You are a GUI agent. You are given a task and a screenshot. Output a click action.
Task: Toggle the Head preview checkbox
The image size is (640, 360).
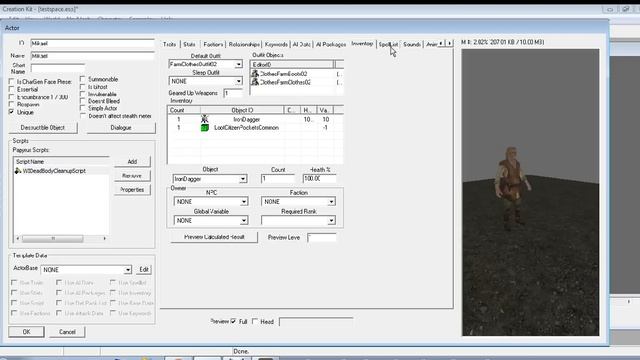coord(255,321)
